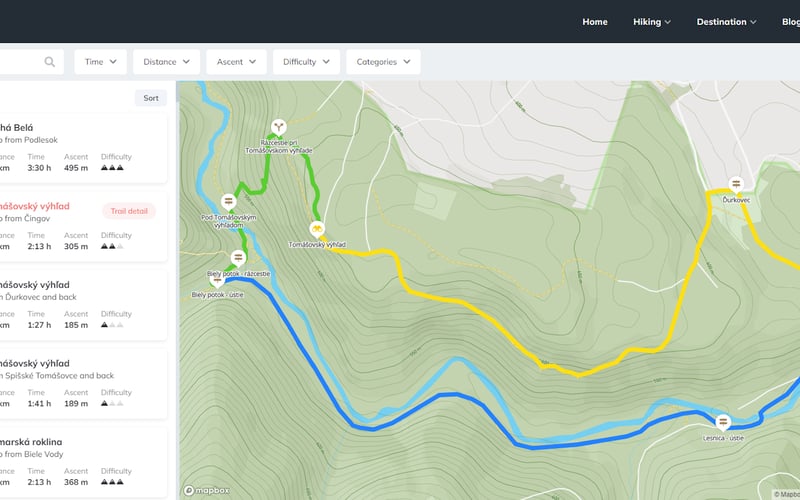The width and height of the screenshot is (800, 500).
Task: Open the Blog navigation item
Action: point(791,22)
